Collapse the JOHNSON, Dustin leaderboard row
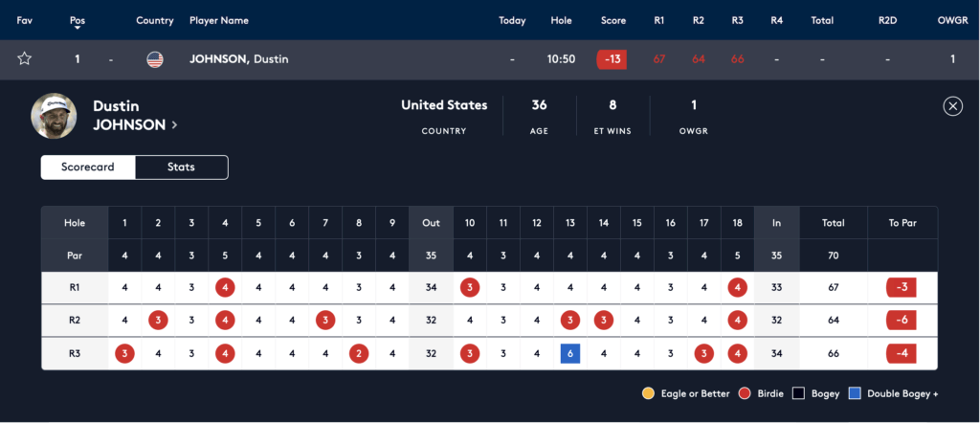Screen dimensions: 980x423 point(239,59)
